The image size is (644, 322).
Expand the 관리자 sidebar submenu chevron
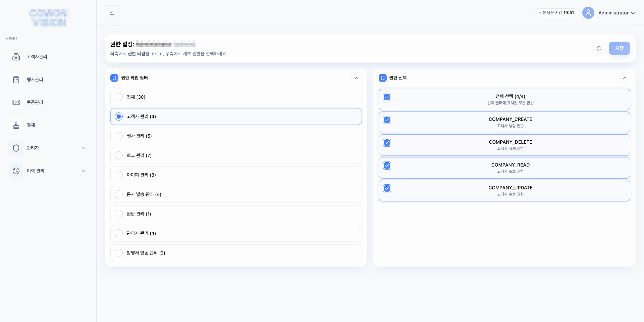click(84, 148)
